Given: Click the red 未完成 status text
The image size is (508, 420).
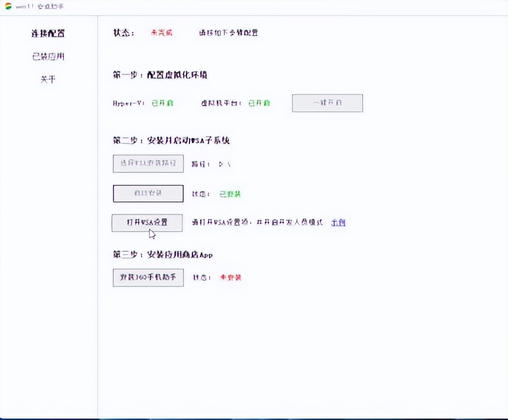Looking at the screenshot, I should pyautogui.click(x=160, y=33).
